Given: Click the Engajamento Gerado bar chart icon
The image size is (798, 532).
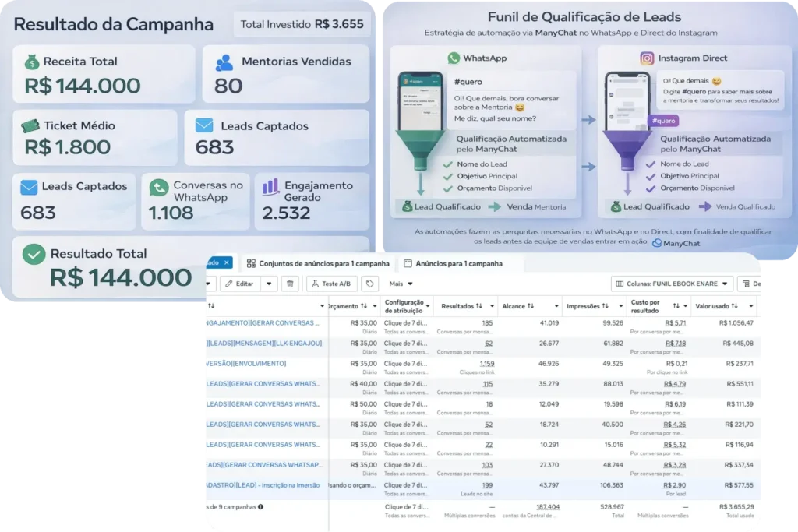Looking at the screenshot, I should (x=270, y=187).
